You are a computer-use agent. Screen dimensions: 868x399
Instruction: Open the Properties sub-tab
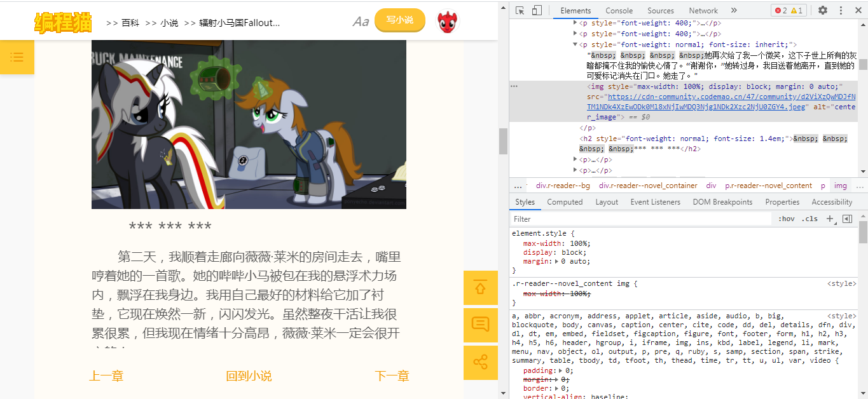click(782, 202)
